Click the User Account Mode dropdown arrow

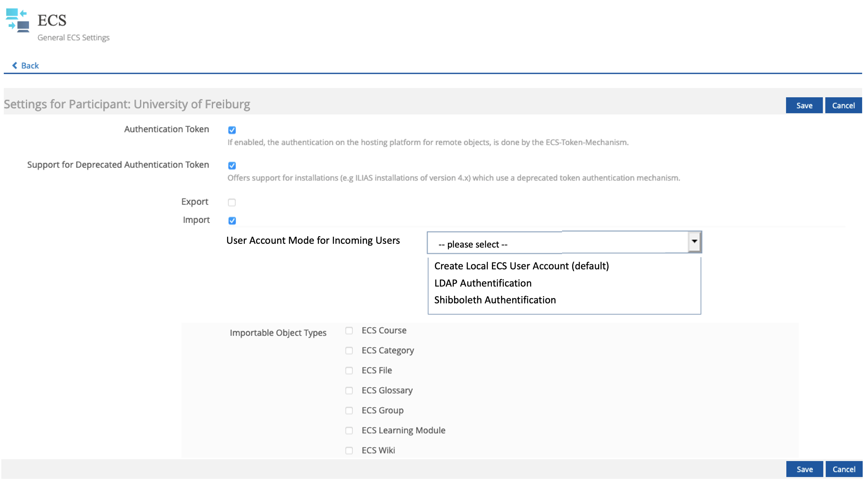(x=694, y=242)
